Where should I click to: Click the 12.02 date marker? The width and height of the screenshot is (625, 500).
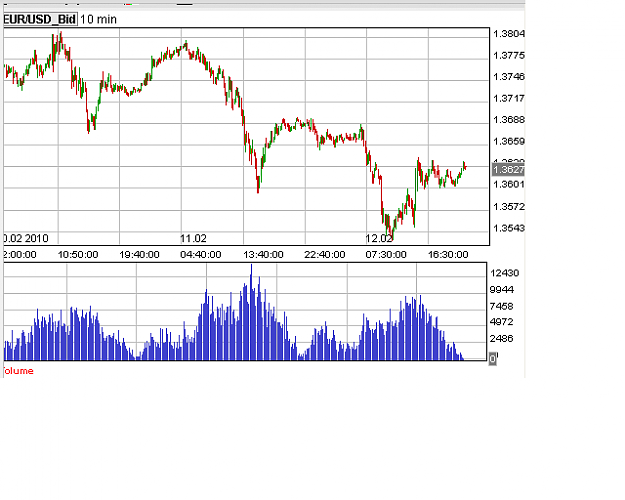(379, 238)
